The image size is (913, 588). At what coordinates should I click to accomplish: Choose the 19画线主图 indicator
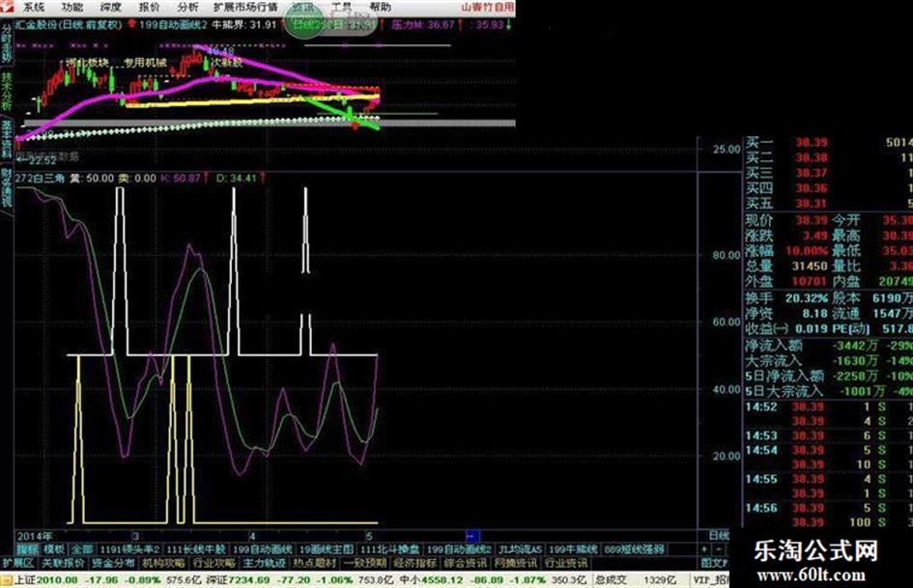[327, 549]
